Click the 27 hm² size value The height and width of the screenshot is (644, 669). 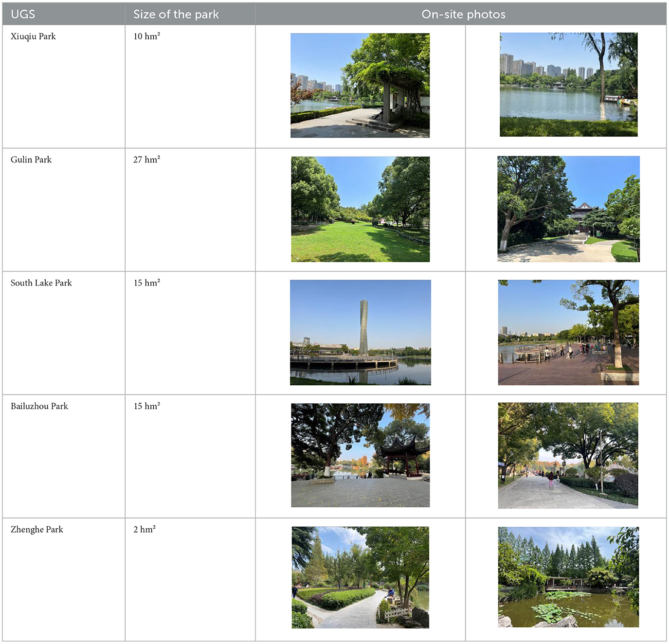pos(146,160)
